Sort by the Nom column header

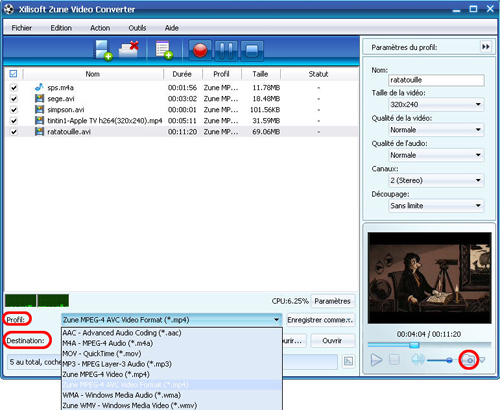click(93, 74)
